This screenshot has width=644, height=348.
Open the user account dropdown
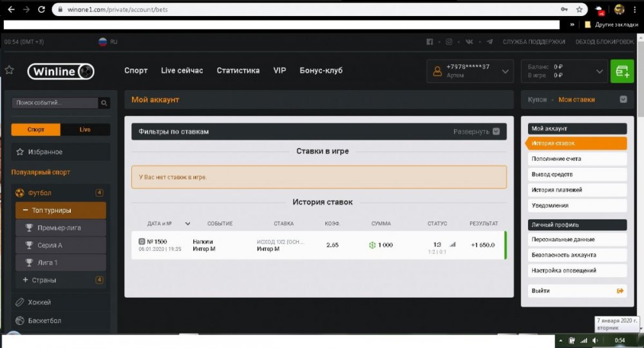point(505,71)
